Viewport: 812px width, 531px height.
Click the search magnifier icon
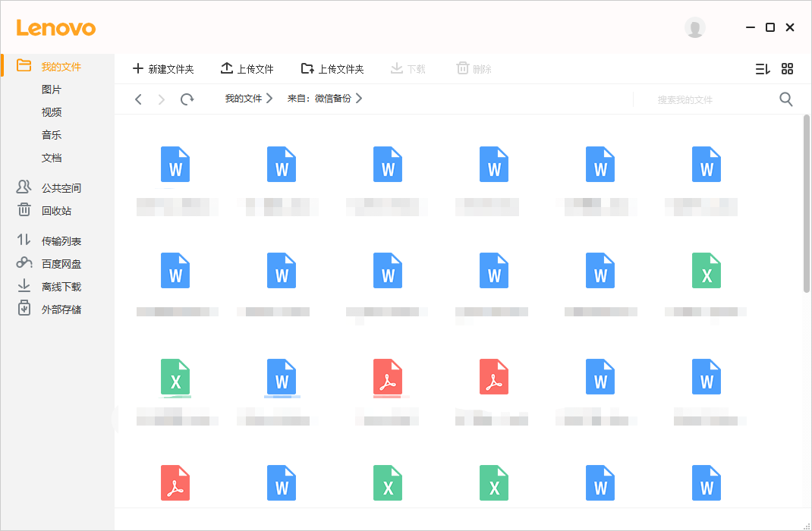point(786,99)
